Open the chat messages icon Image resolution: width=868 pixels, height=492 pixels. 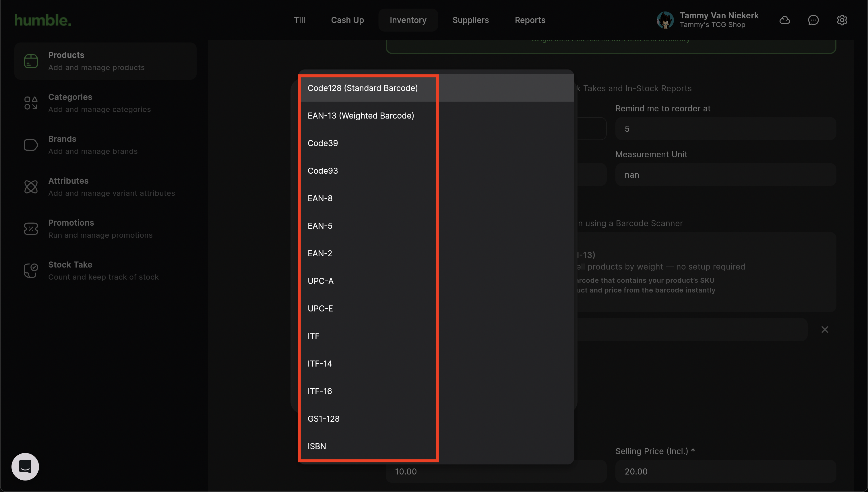pyautogui.click(x=813, y=20)
